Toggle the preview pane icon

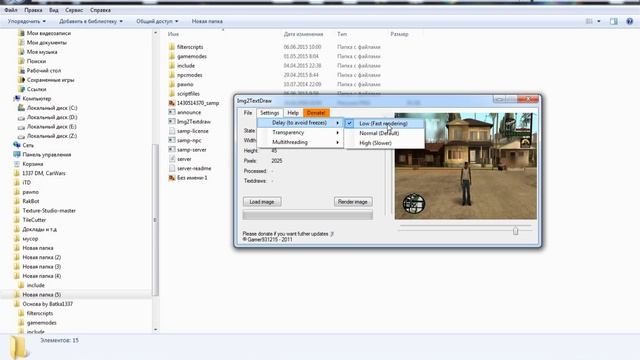pos(613,21)
